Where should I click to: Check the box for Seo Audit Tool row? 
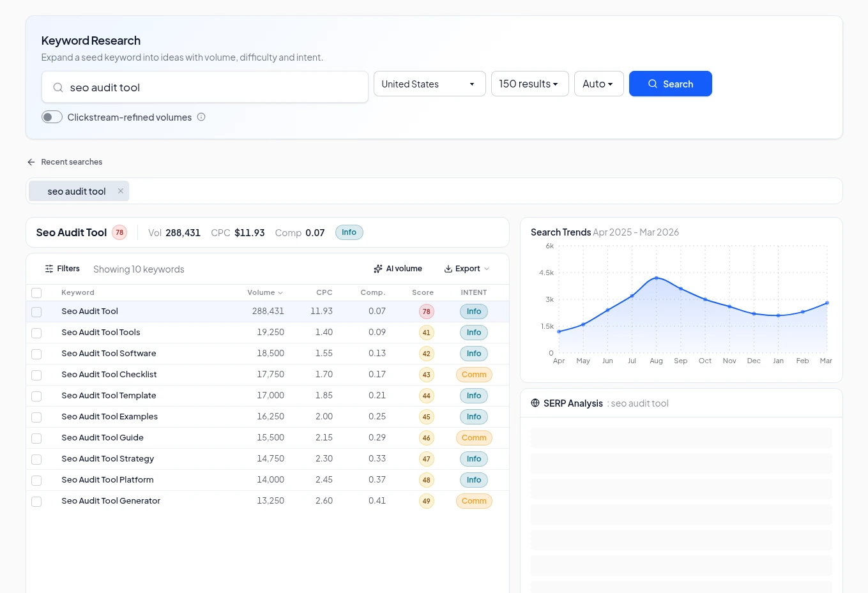[36, 312]
